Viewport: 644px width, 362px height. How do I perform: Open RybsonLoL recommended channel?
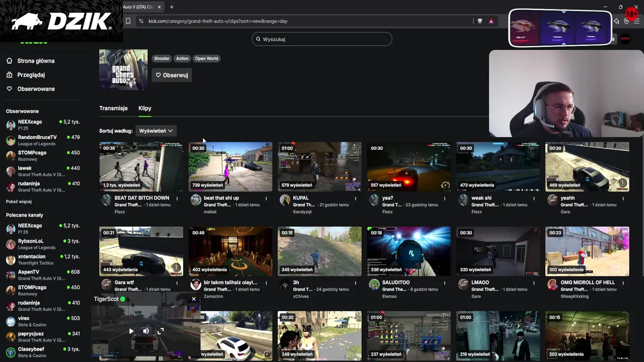coord(43,244)
